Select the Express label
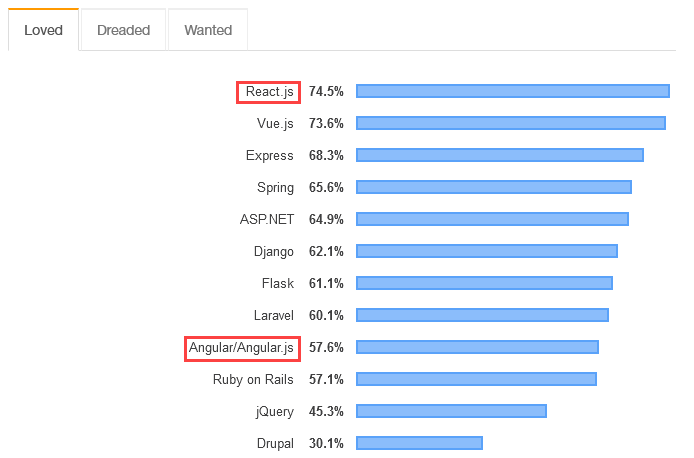 [269, 155]
